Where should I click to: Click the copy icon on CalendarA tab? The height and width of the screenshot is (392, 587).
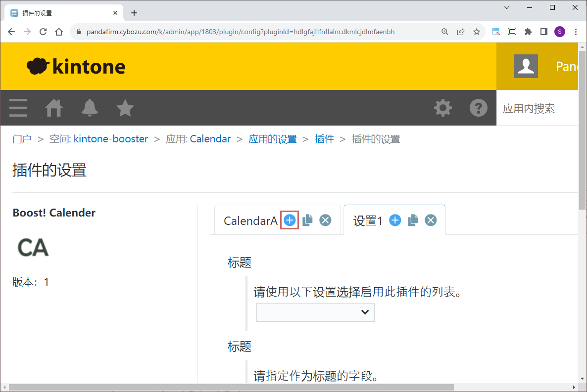307,220
